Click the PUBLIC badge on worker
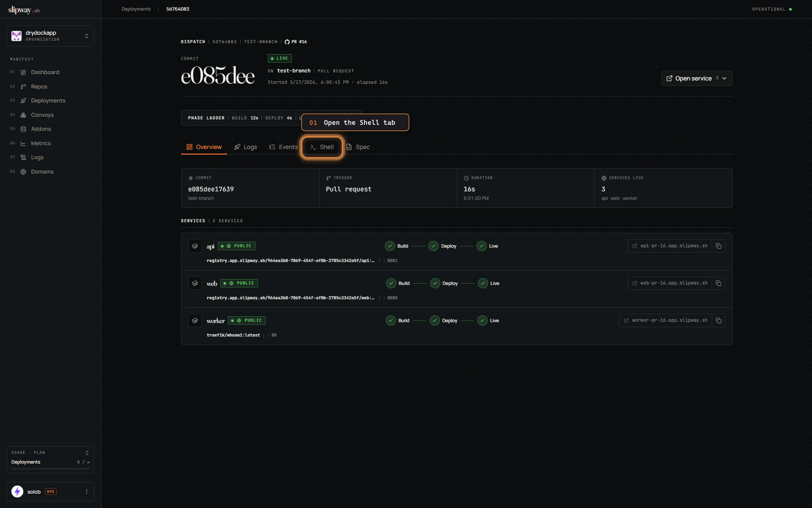Image resolution: width=812 pixels, height=508 pixels. (247, 320)
